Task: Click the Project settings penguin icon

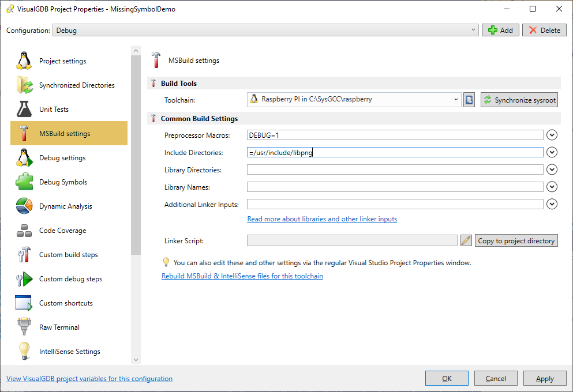Action: [x=24, y=61]
